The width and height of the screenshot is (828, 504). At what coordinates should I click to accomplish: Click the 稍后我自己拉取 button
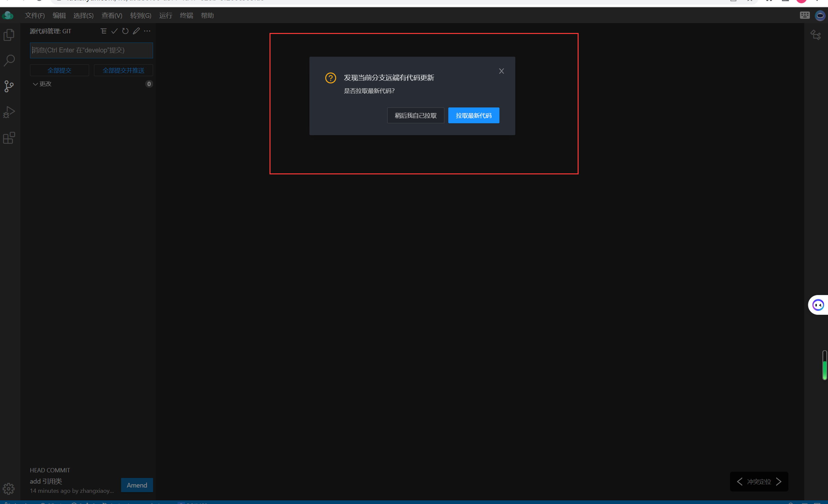point(415,115)
